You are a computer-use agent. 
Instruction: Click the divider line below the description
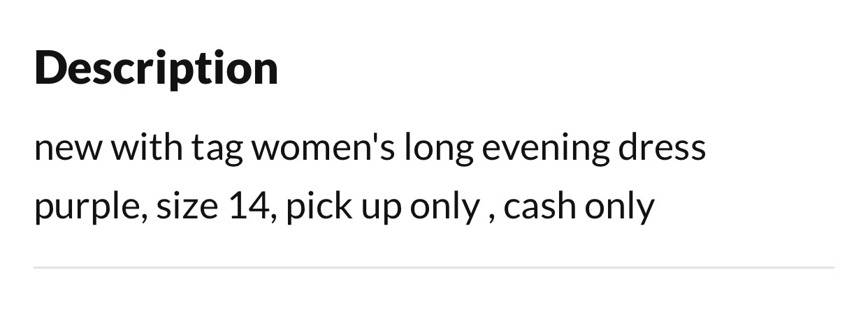[x=433, y=267]
